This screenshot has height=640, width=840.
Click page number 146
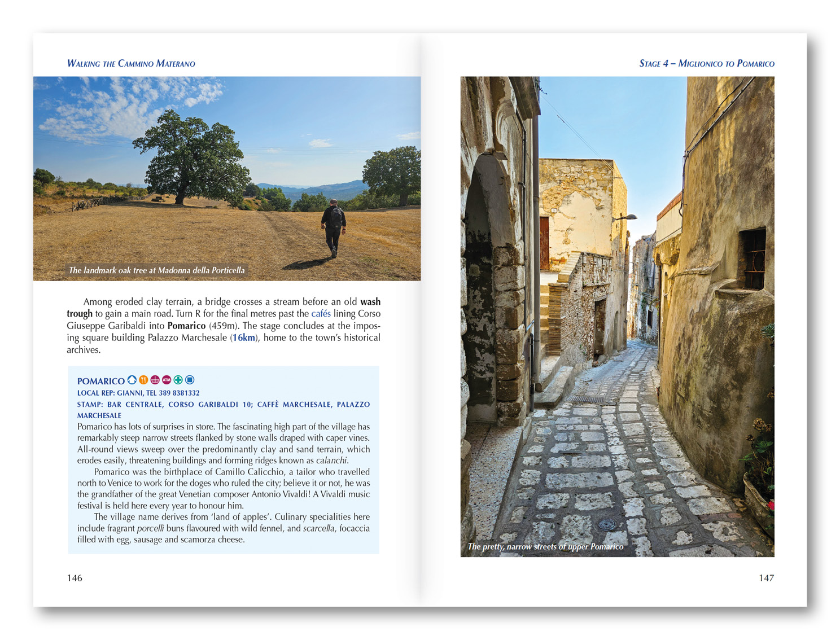[x=75, y=578]
